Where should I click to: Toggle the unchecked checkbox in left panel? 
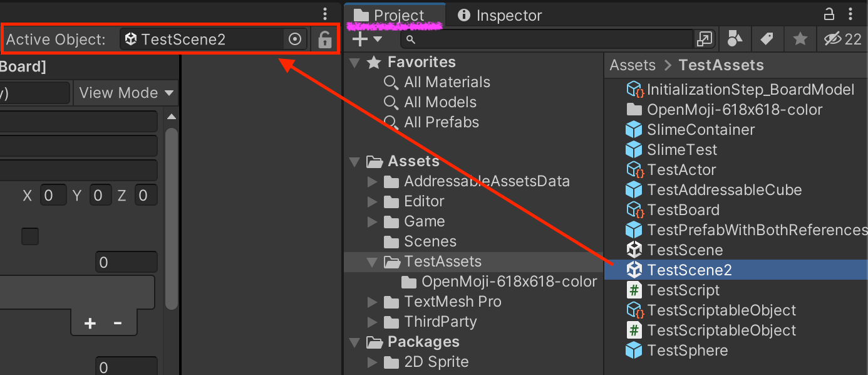[30, 236]
